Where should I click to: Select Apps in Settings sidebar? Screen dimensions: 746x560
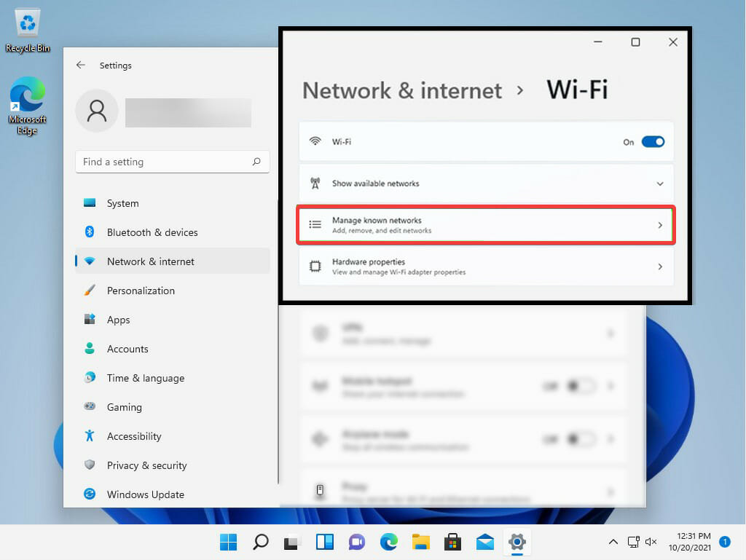pyautogui.click(x=118, y=320)
